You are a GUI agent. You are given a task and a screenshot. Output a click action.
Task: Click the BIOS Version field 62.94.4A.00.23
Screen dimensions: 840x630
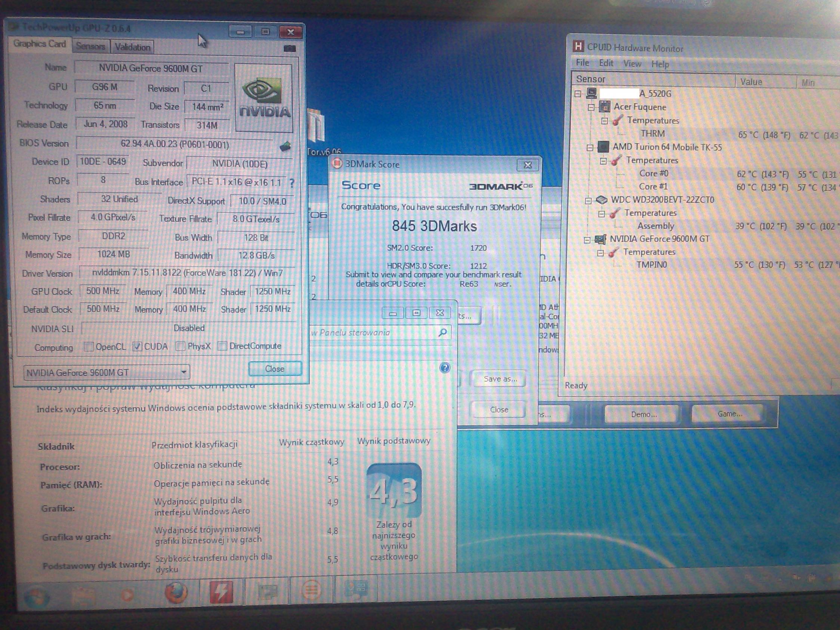(175, 144)
